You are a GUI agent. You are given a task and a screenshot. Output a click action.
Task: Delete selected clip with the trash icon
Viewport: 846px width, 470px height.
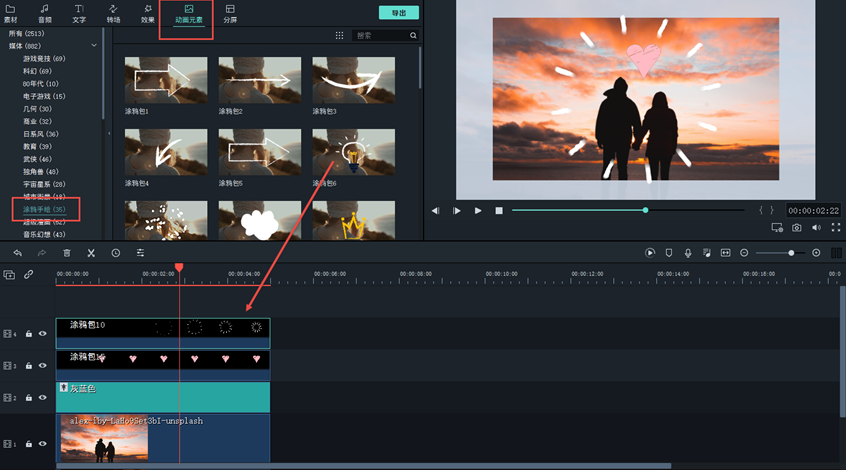[67, 253]
